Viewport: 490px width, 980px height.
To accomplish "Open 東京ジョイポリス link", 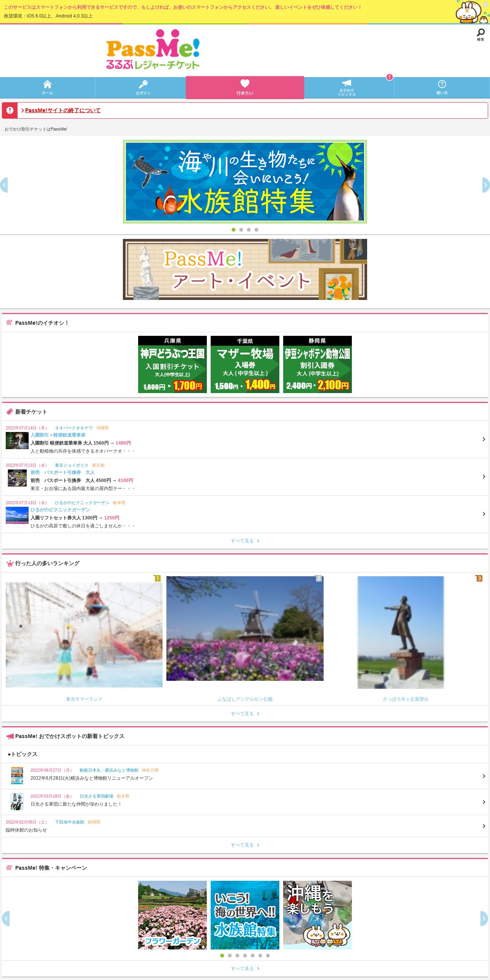I will click(71, 465).
